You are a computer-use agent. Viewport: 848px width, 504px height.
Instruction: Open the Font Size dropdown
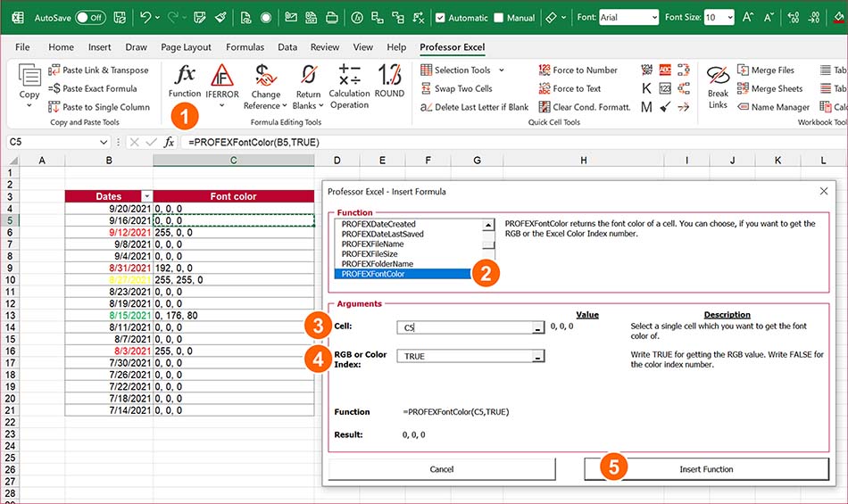tap(730, 17)
